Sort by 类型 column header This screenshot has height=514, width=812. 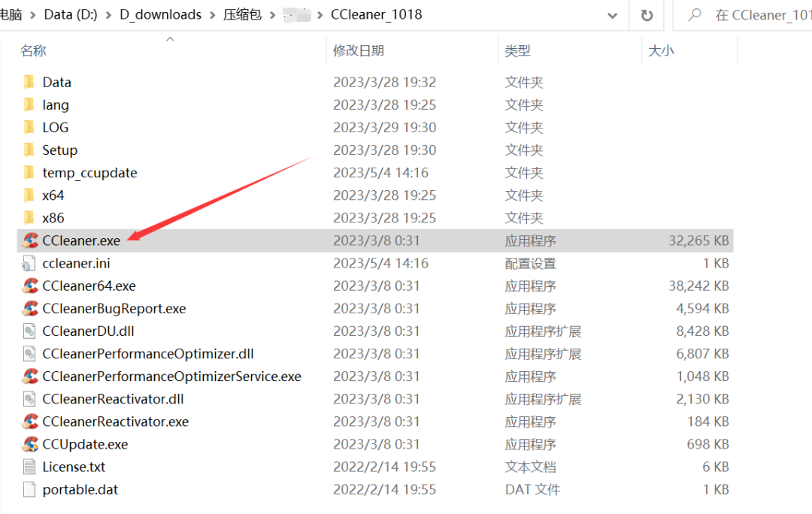(x=517, y=51)
